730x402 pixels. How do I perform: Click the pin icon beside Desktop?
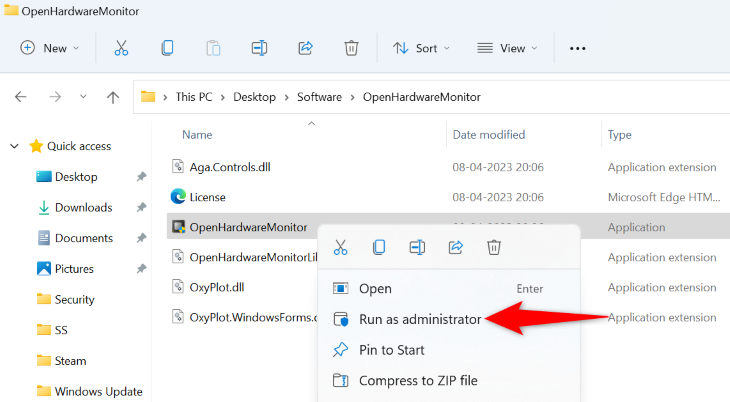coord(141,177)
